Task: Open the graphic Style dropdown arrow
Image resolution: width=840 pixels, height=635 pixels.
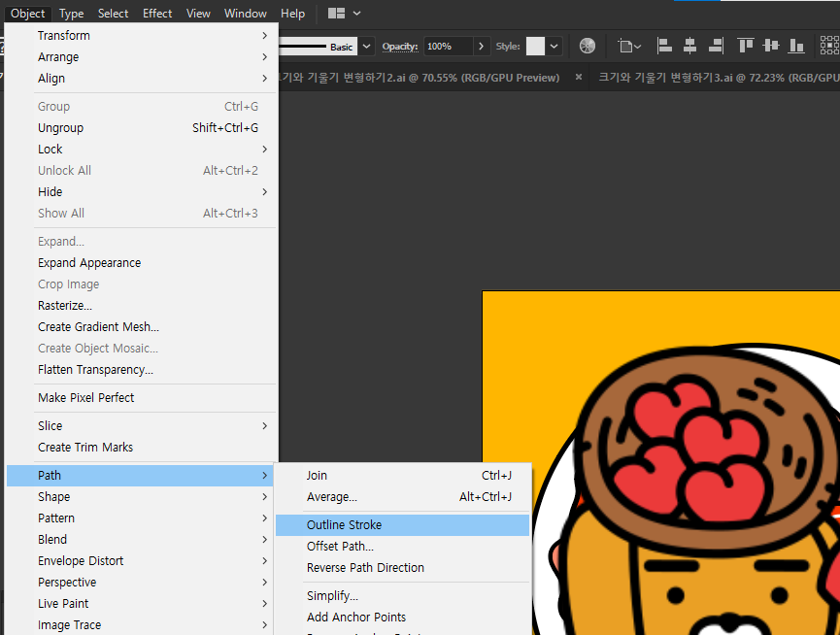Action: pos(554,47)
